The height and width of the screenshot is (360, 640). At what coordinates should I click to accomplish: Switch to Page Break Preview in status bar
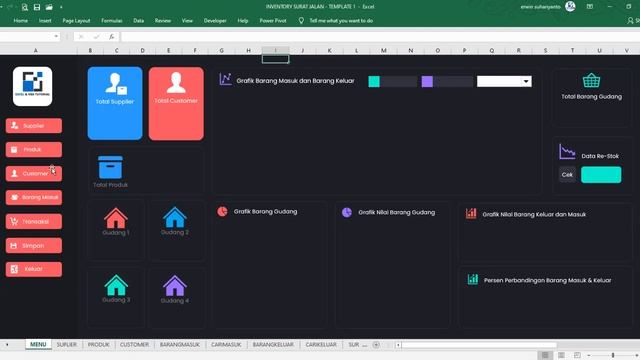[577, 356]
